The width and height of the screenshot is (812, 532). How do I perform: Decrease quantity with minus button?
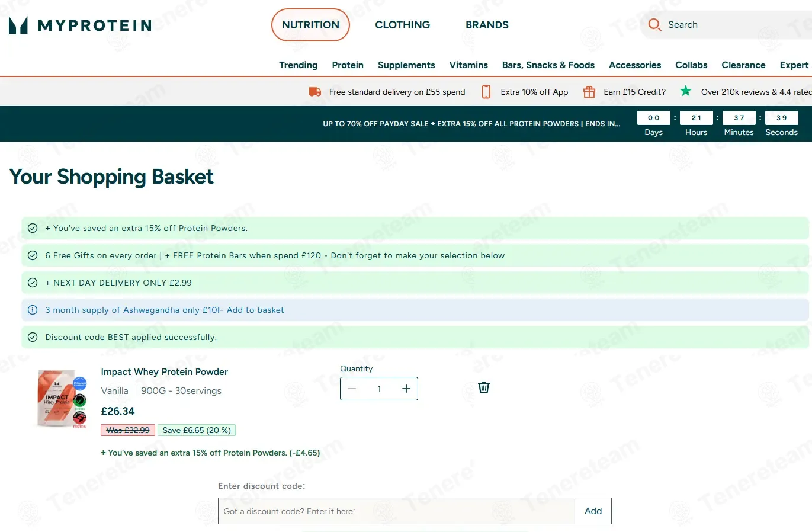(x=352, y=389)
